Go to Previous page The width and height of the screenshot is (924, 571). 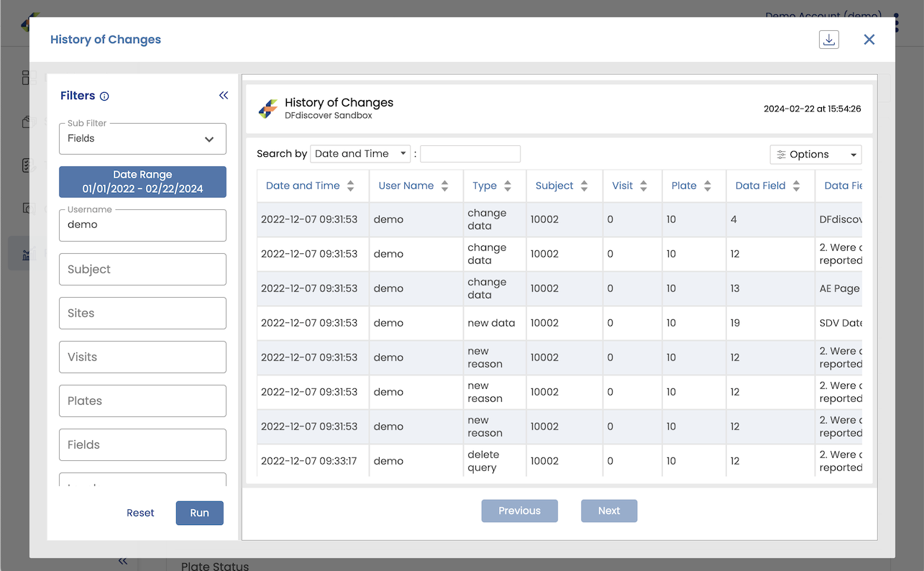click(519, 511)
